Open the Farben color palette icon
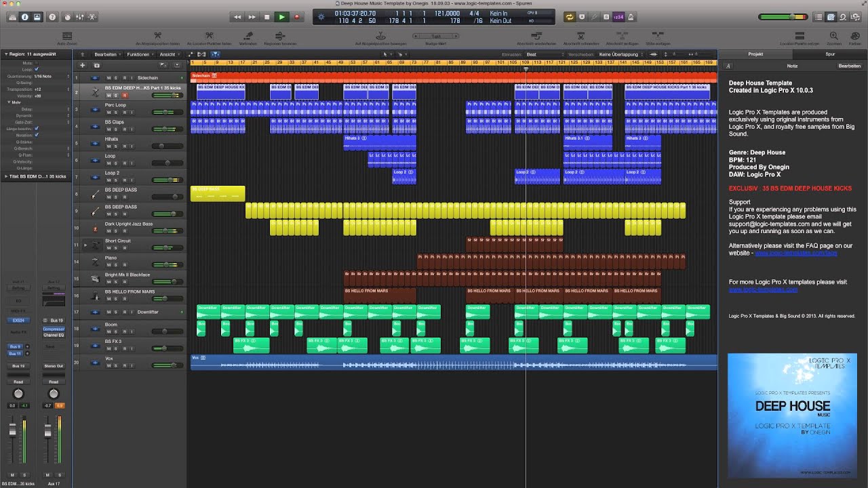The image size is (868, 488). pyautogui.click(x=854, y=35)
